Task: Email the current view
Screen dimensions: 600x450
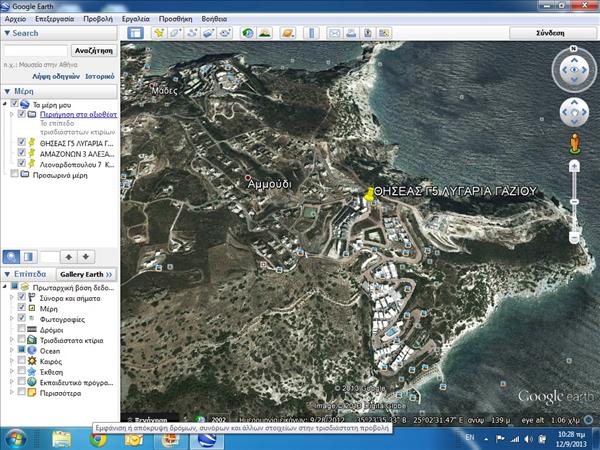Action: point(334,33)
